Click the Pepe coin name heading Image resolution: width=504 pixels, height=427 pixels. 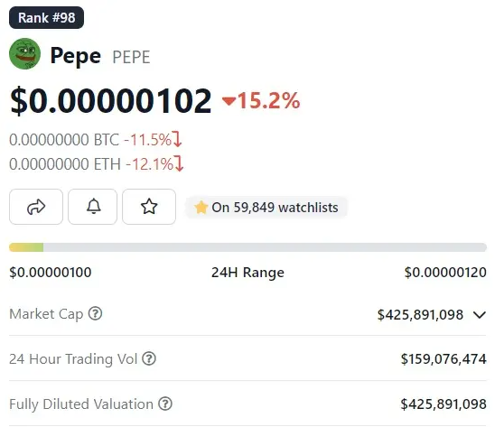click(76, 56)
